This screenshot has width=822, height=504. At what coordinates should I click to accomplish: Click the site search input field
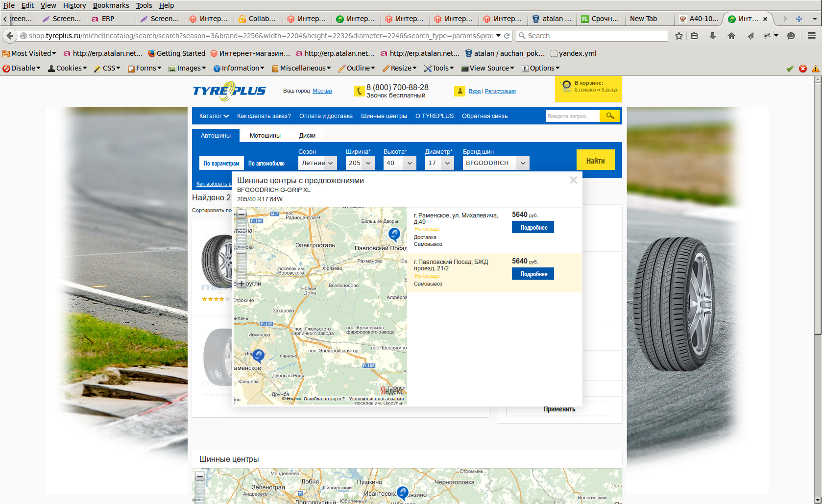(x=572, y=116)
